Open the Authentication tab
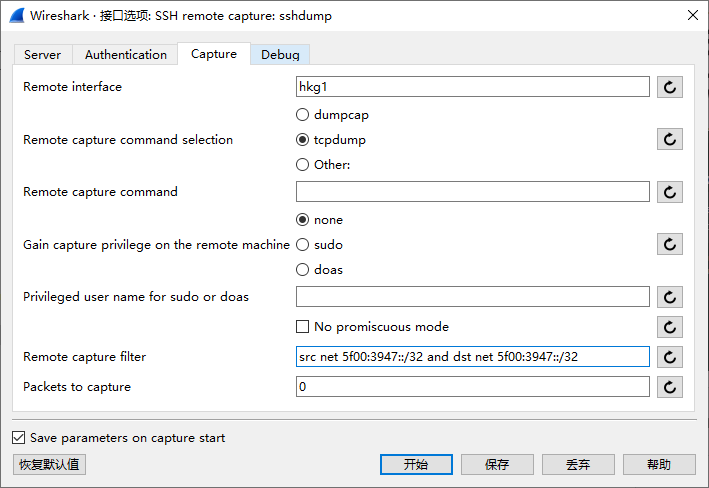Image resolution: width=709 pixels, height=488 pixels. [126, 55]
